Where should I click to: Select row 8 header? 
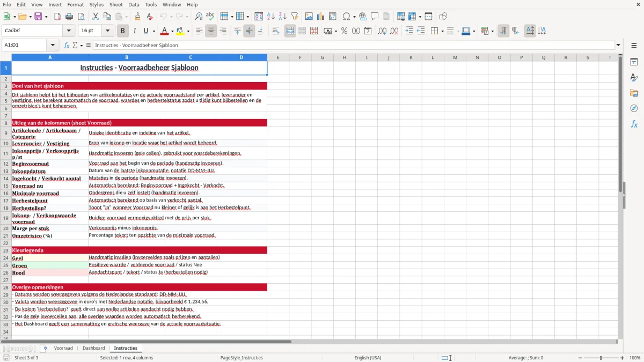pos(6,123)
